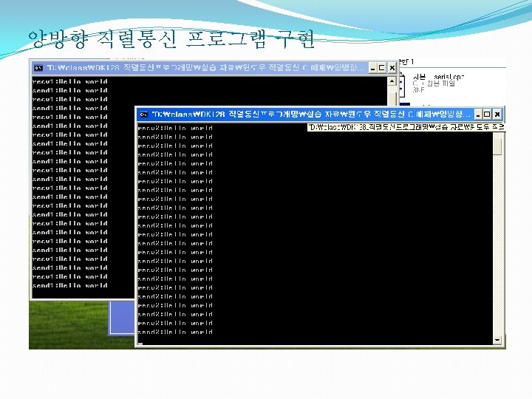Maximize the back console window showing recv1 lines

382,68
